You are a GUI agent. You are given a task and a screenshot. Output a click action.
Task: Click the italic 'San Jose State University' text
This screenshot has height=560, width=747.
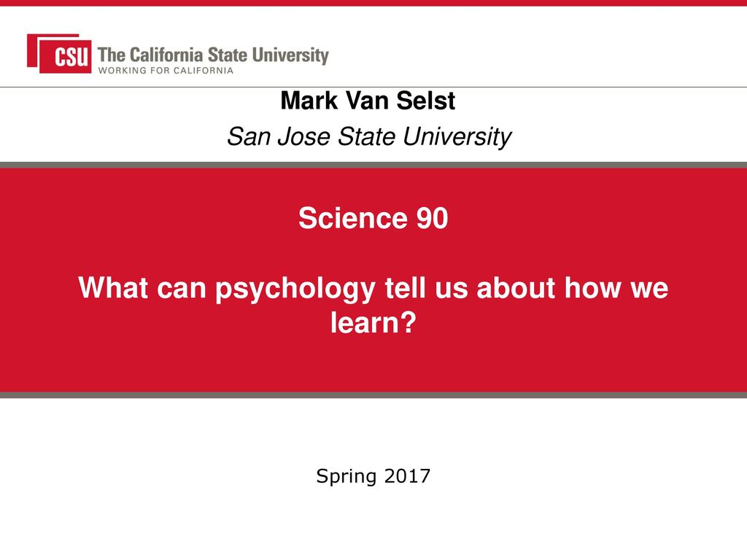[x=368, y=136]
